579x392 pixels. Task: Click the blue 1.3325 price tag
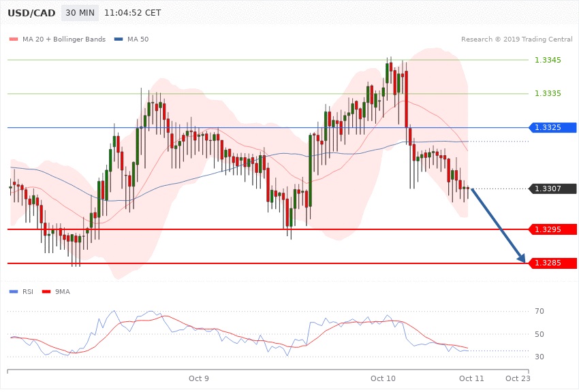click(552, 127)
